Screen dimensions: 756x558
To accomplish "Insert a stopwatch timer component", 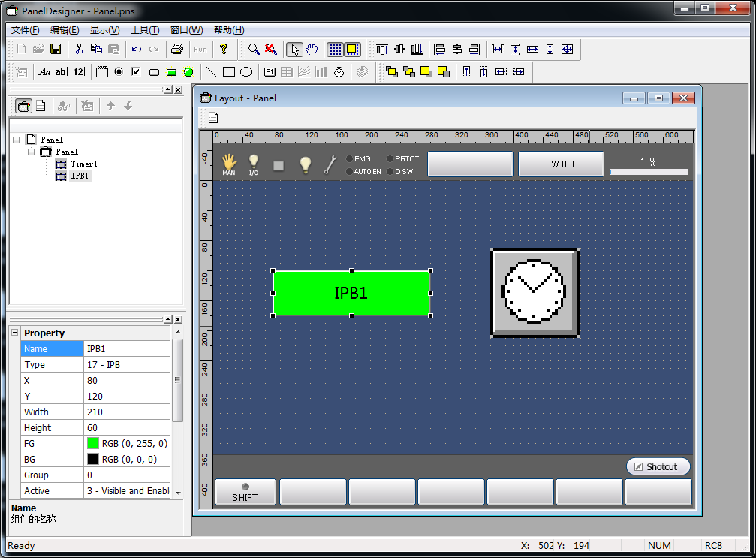I will [x=339, y=72].
